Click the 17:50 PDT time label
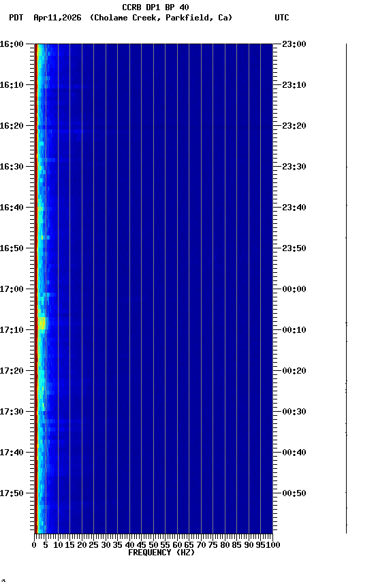The height and width of the screenshot is (588, 376). [12, 493]
